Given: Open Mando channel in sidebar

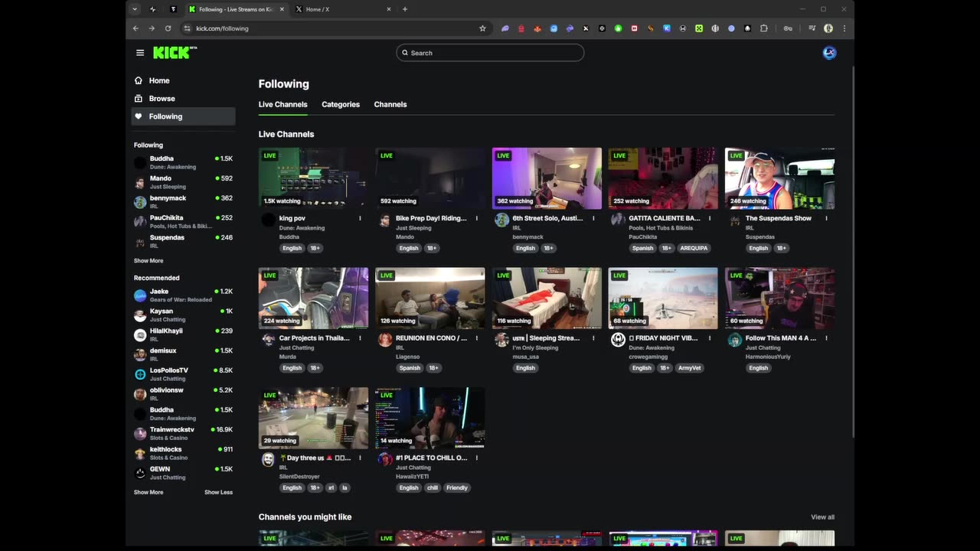Looking at the screenshot, I should tap(183, 182).
